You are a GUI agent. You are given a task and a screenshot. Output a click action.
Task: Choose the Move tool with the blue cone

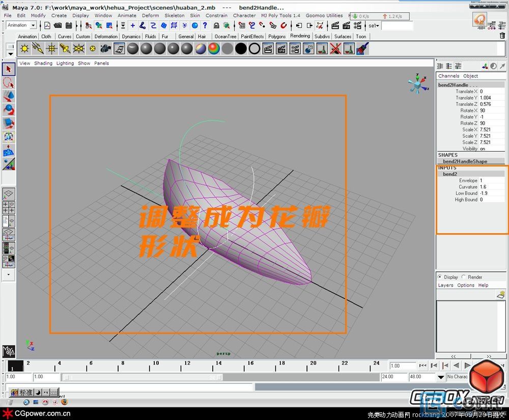point(9,96)
